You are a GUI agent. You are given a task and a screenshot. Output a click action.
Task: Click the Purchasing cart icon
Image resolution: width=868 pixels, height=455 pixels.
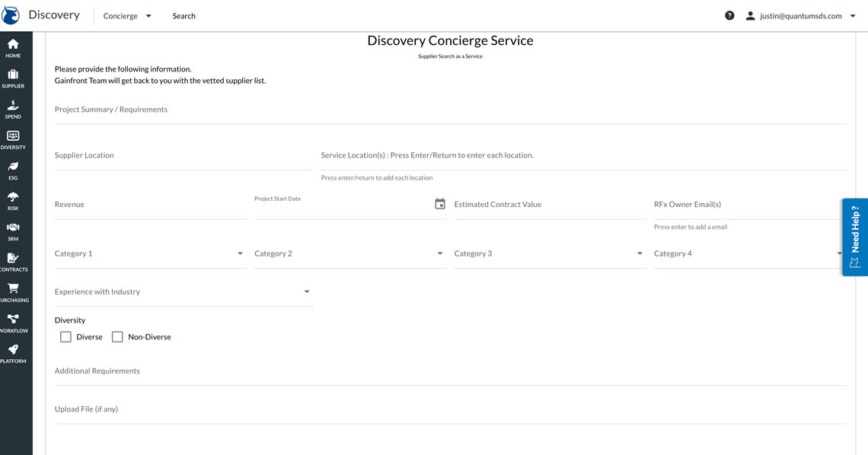tap(13, 289)
